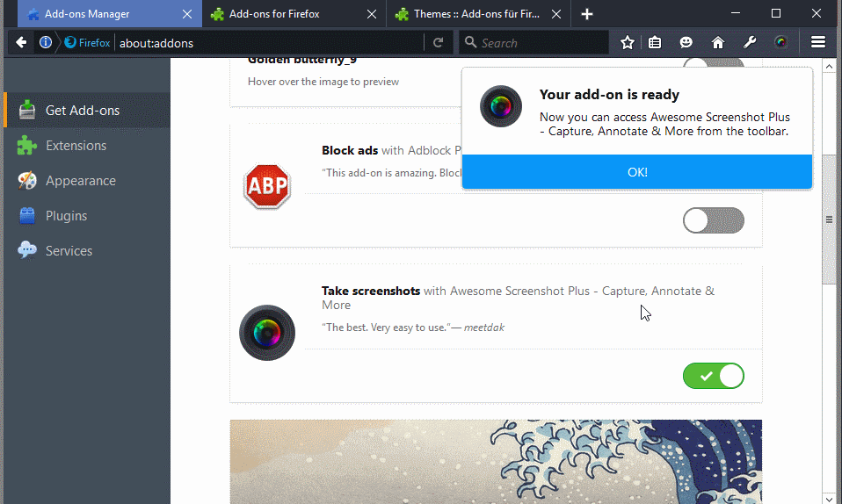The image size is (842, 504).
Task: Switch to the Themes Add-ons tab
Action: [479, 14]
